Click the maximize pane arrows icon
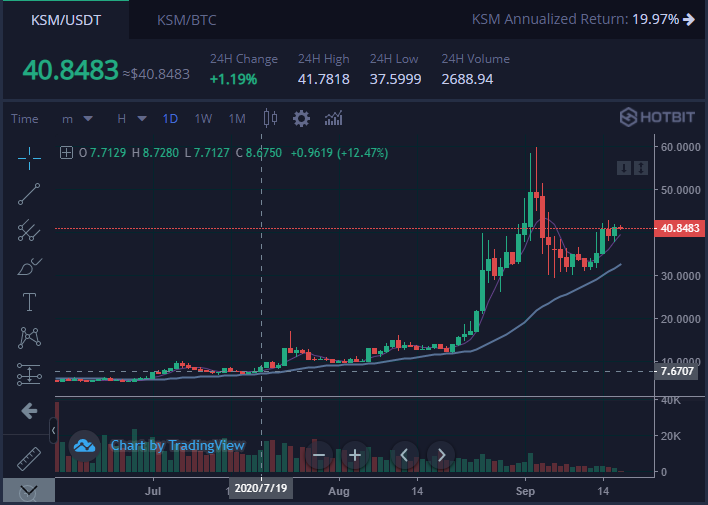This screenshot has width=708, height=505. coord(641,168)
